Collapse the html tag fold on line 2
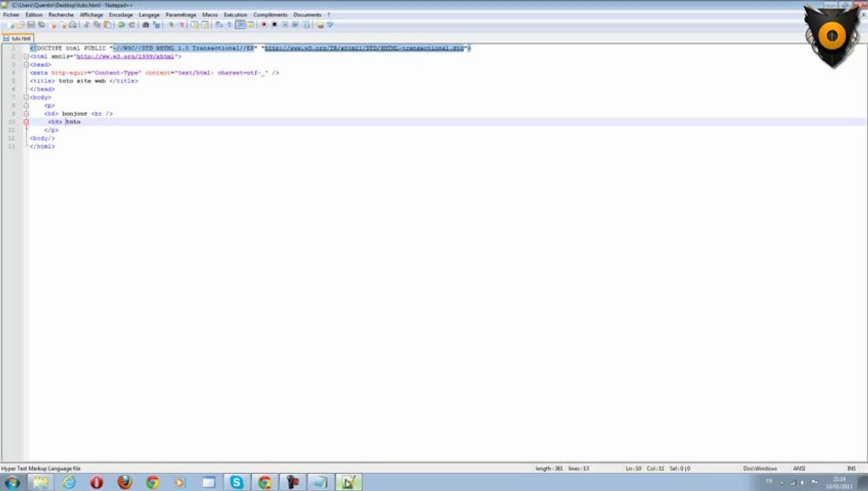 pyautogui.click(x=26, y=57)
